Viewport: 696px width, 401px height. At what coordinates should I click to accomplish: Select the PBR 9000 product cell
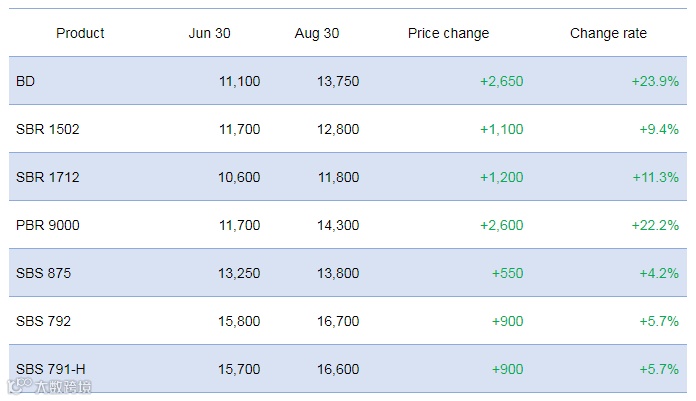(x=48, y=225)
